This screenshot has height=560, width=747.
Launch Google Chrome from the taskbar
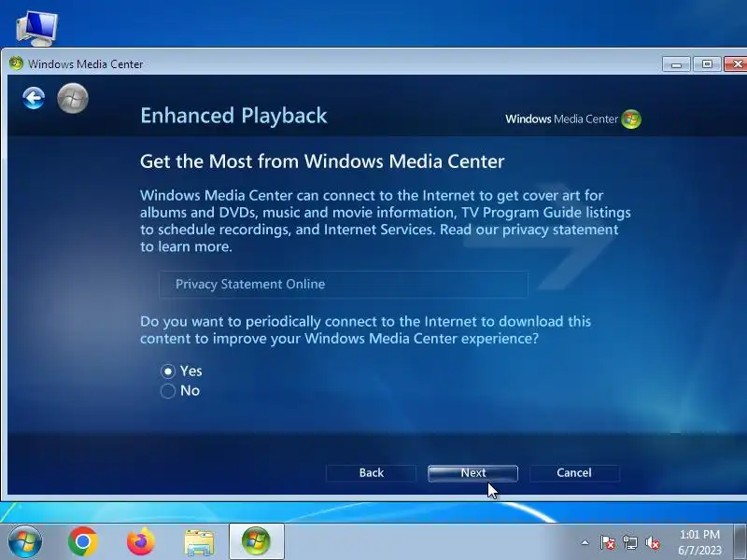tap(83, 541)
